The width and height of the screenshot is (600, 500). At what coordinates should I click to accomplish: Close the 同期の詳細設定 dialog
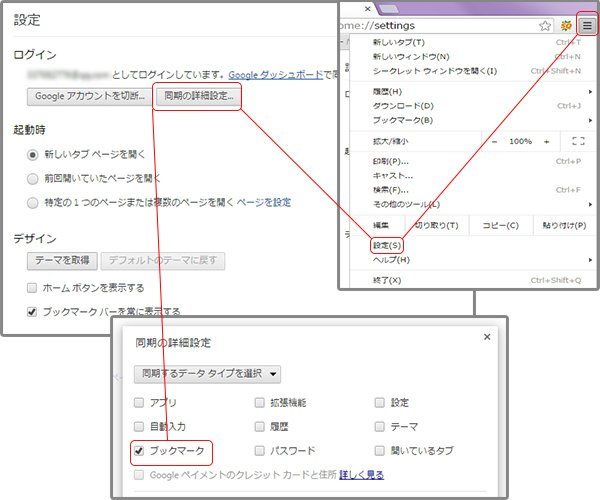point(487,337)
